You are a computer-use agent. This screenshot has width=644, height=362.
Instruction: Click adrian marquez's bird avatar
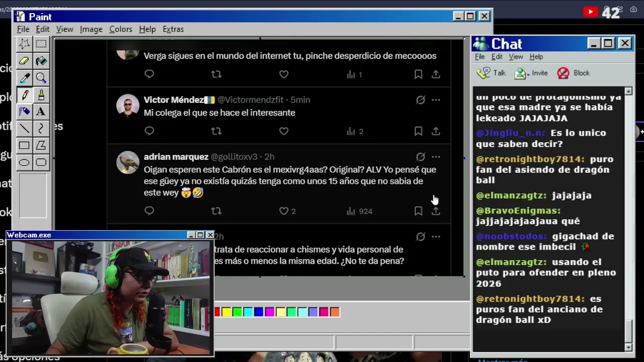128,162
